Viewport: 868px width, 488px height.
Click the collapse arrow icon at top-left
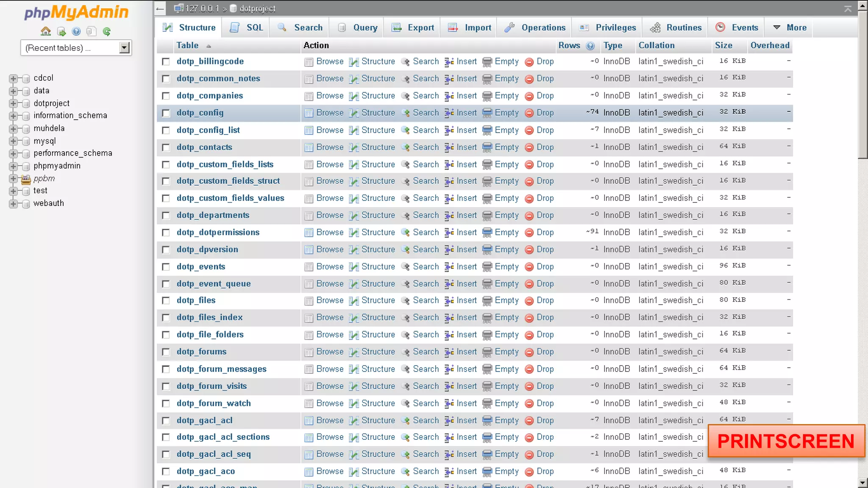coord(160,8)
